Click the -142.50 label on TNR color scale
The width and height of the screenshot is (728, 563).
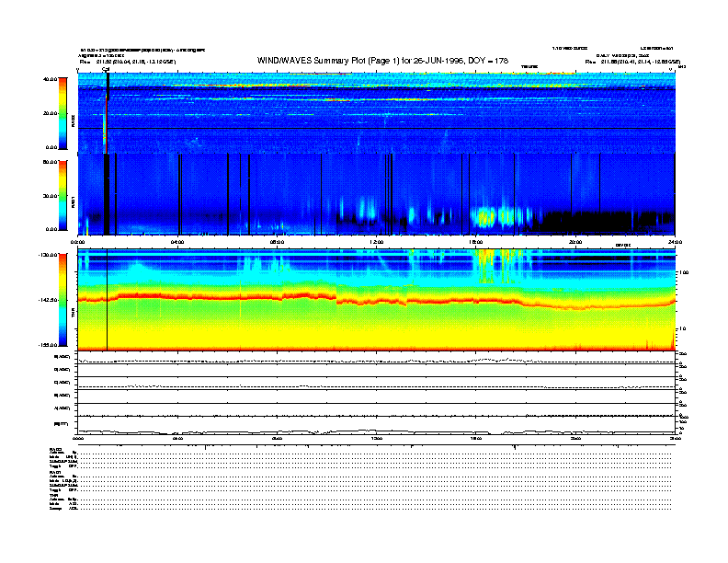(x=48, y=300)
